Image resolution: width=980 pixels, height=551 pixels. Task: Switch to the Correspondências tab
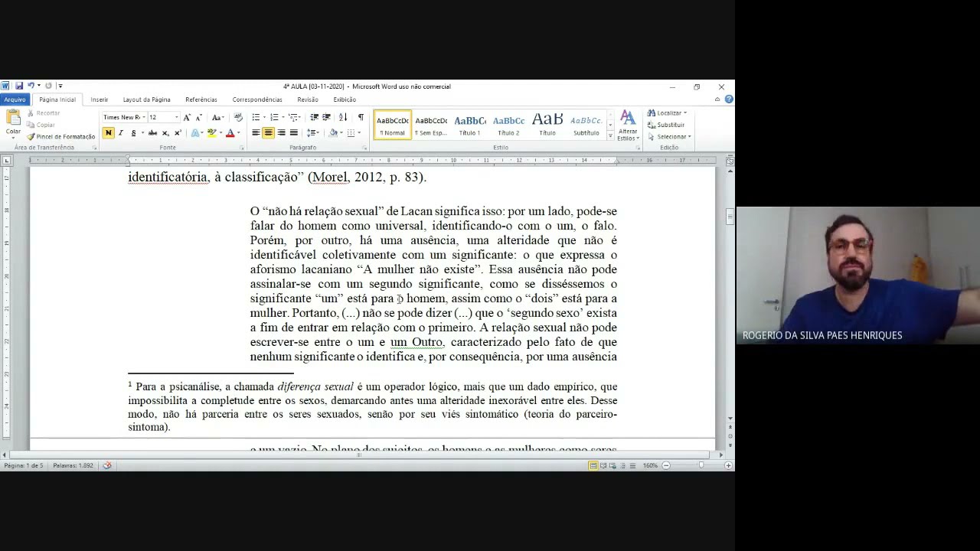(257, 99)
